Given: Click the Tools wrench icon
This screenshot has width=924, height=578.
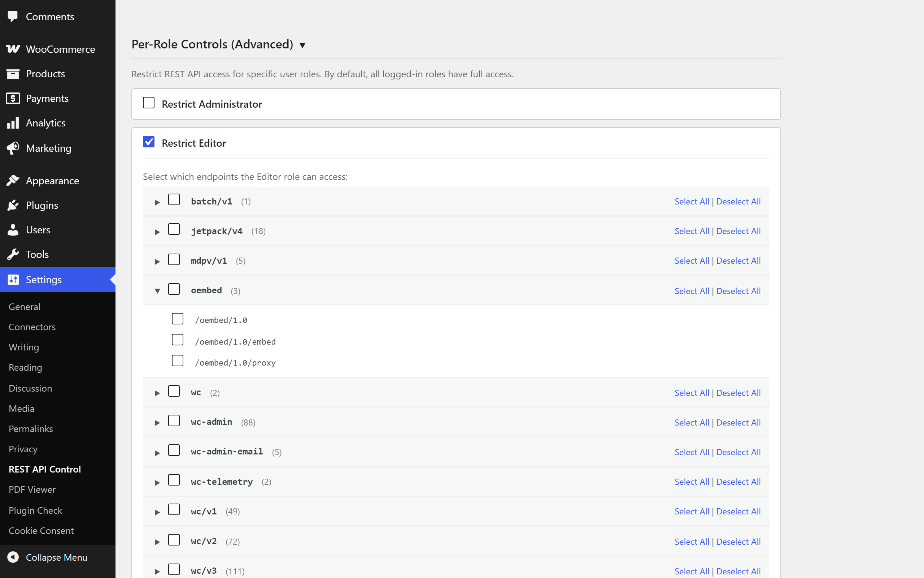Looking at the screenshot, I should coord(13,254).
